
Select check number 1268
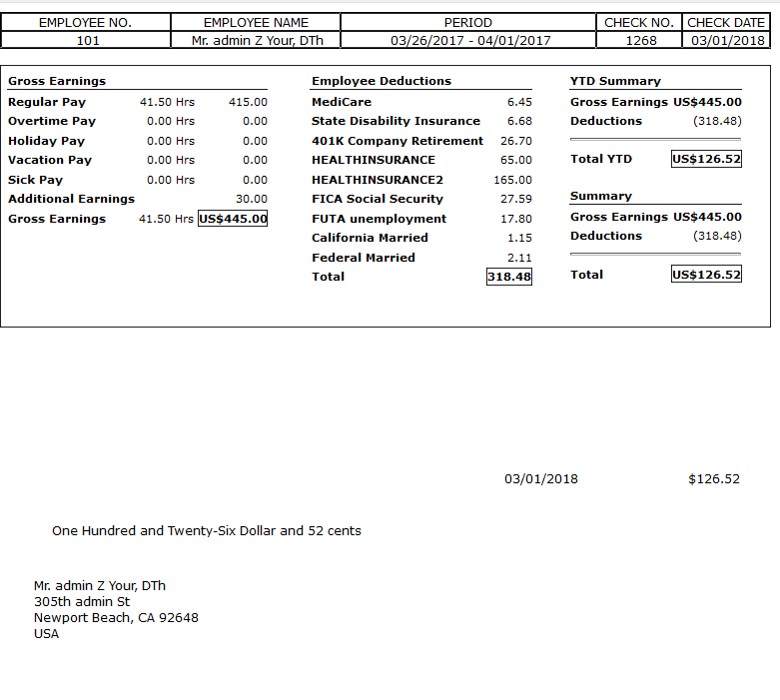(639, 40)
